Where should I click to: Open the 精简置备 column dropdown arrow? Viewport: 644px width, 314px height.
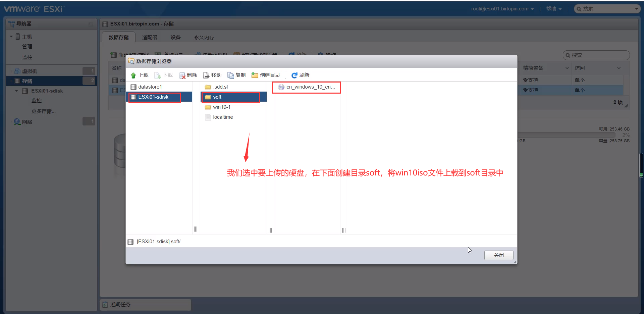coord(567,68)
